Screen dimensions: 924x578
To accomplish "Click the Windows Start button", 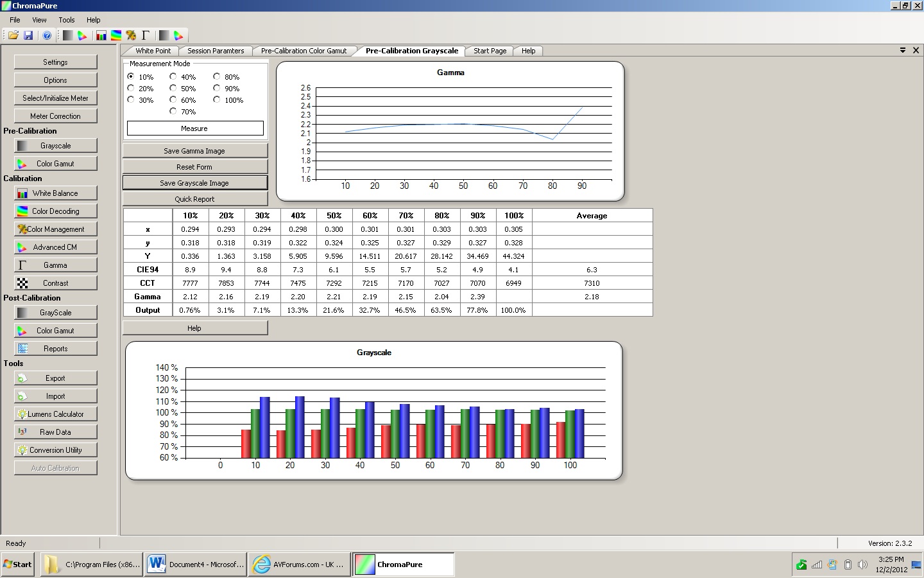I will [18, 565].
